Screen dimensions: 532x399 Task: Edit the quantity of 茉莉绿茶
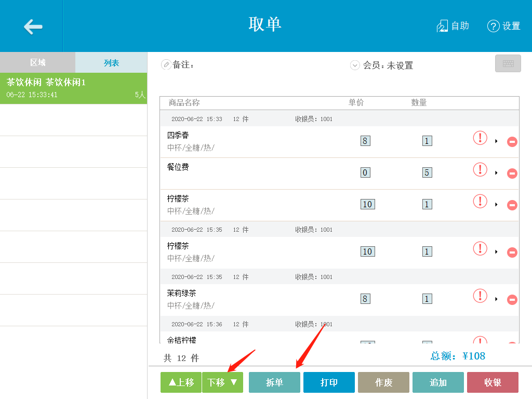click(x=427, y=299)
